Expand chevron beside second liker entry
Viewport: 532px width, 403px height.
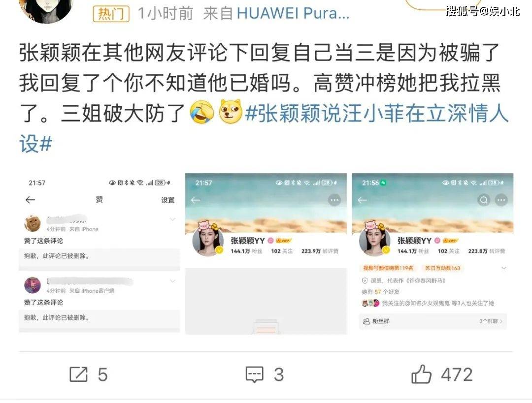pyautogui.click(x=173, y=281)
